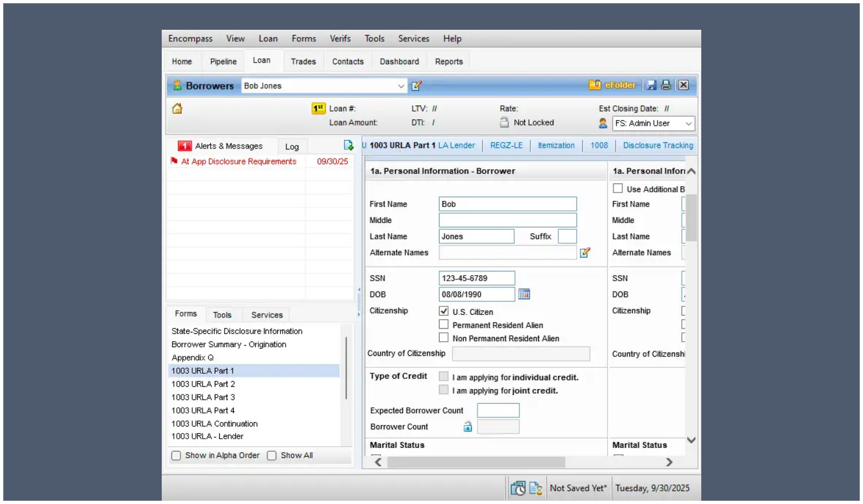This screenshot has height=504, width=863.
Task: Open the REGZ-LE form link
Action: pos(506,145)
